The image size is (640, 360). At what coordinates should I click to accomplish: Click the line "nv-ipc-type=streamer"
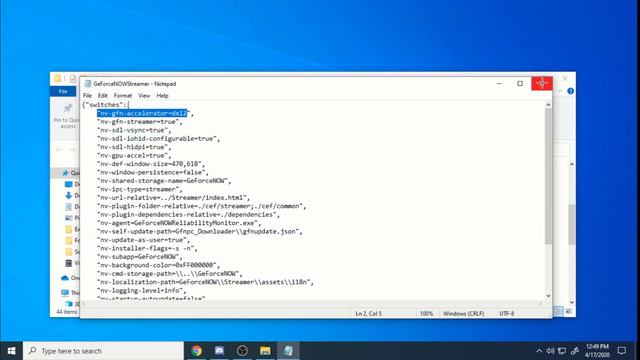click(x=140, y=189)
